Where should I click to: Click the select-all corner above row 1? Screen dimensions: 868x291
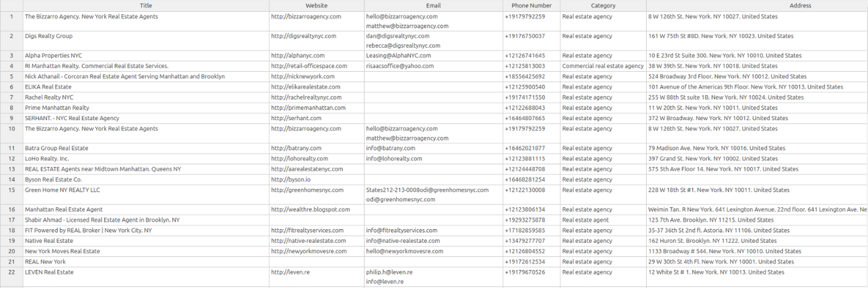click(11, 5)
